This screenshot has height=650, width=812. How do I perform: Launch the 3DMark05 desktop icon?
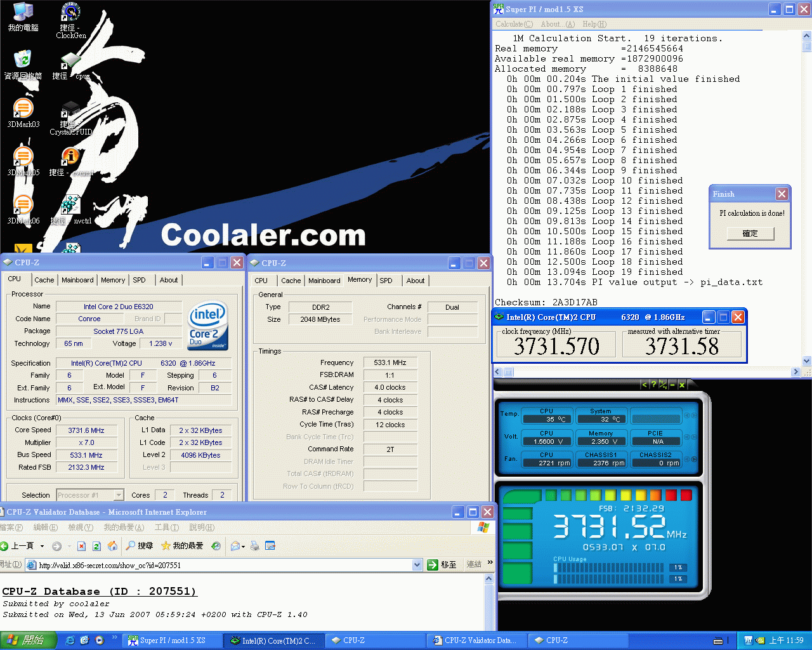(x=23, y=161)
